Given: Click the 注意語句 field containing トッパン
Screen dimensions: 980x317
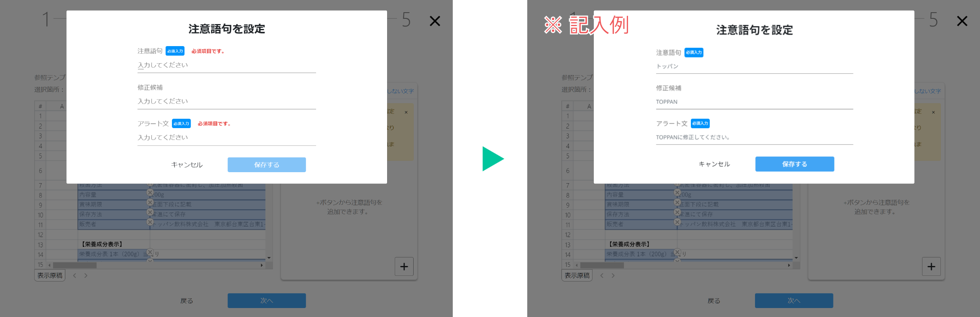Looking at the screenshot, I should 755,67.
